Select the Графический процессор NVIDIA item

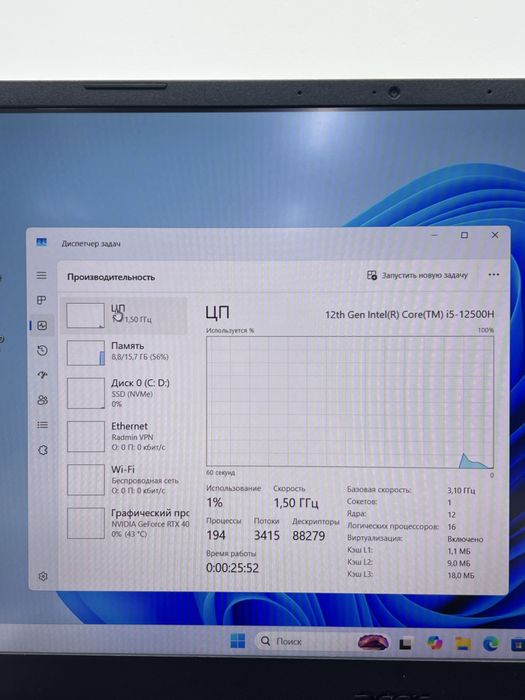point(124,523)
